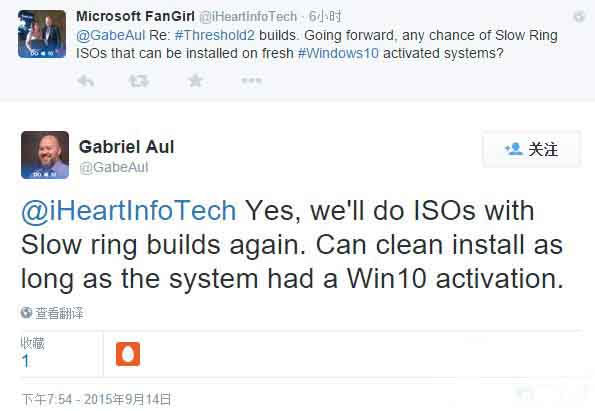Screen dimensions: 595x411
Task: View translation via 查看翻译
Action: [59, 313]
